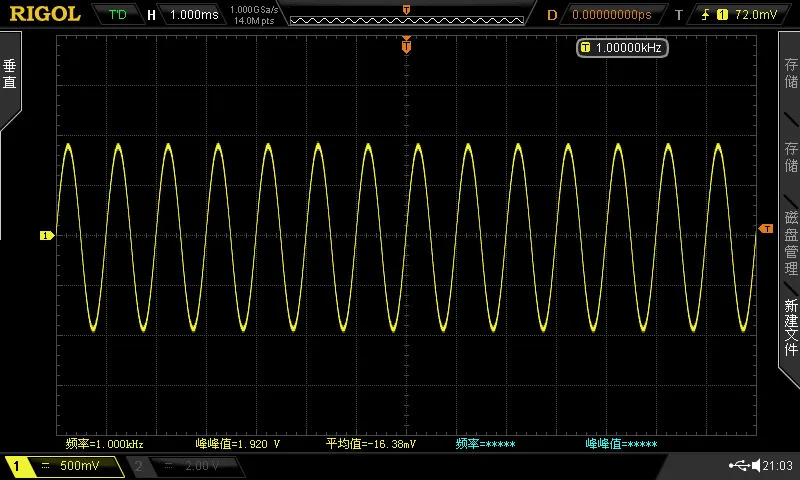Click 新建文件 new file button
The image size is (800, 480).
[x=791, y=327]
